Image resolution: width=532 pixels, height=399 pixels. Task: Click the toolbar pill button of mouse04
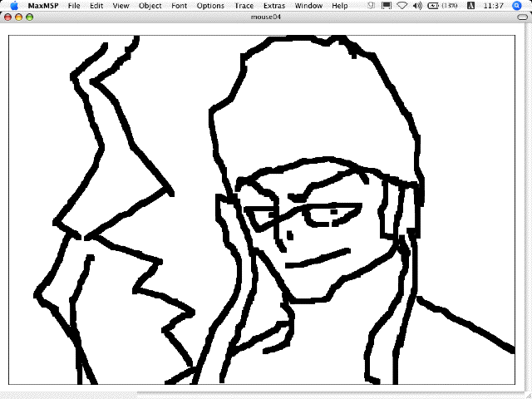click(523, 17)
